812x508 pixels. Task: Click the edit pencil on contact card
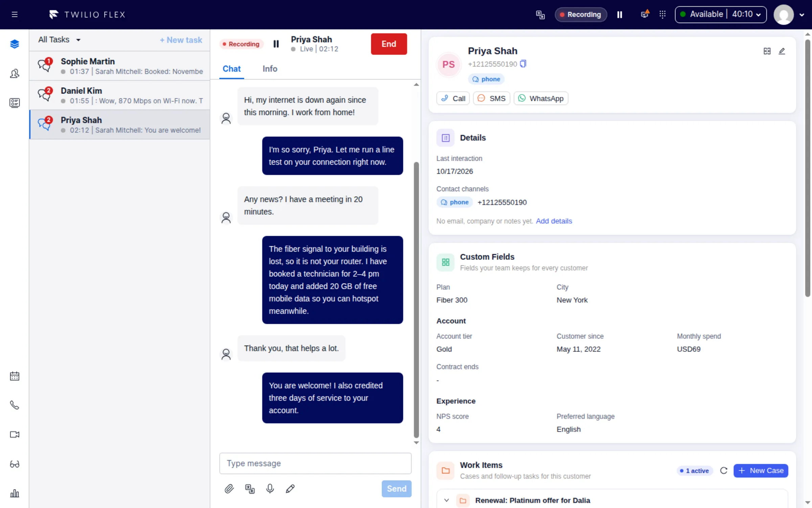coord(782,51)
